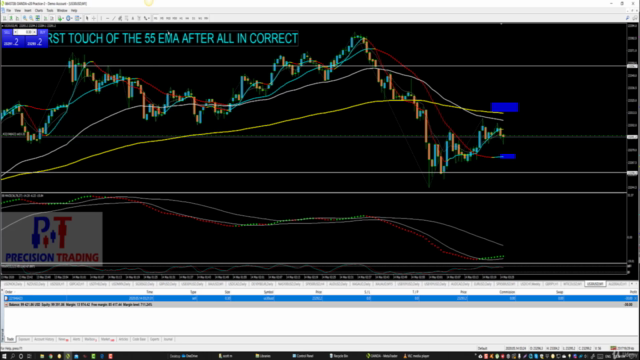Set timeframe to H4
The height and width of the screenshot is (360, 640).
187,18
